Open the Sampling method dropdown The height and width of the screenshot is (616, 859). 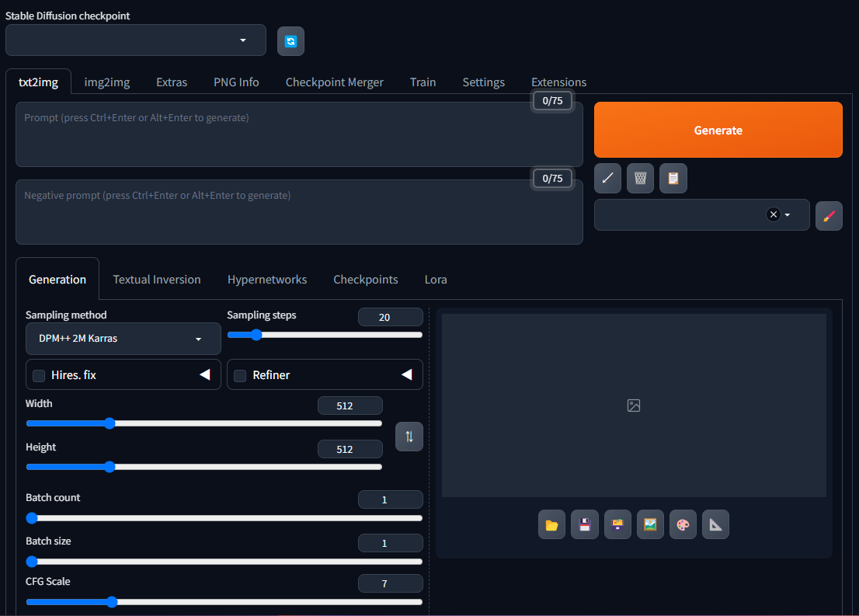(123, 339)
